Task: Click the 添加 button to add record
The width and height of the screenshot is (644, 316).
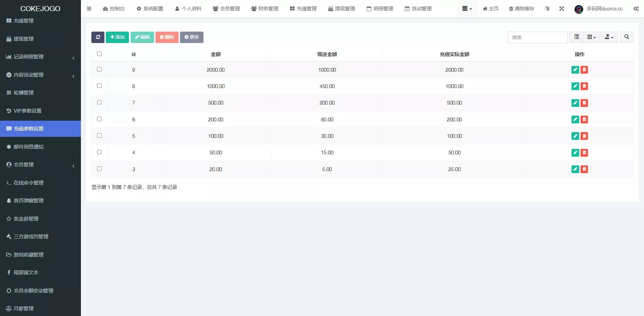Action: 117,37
